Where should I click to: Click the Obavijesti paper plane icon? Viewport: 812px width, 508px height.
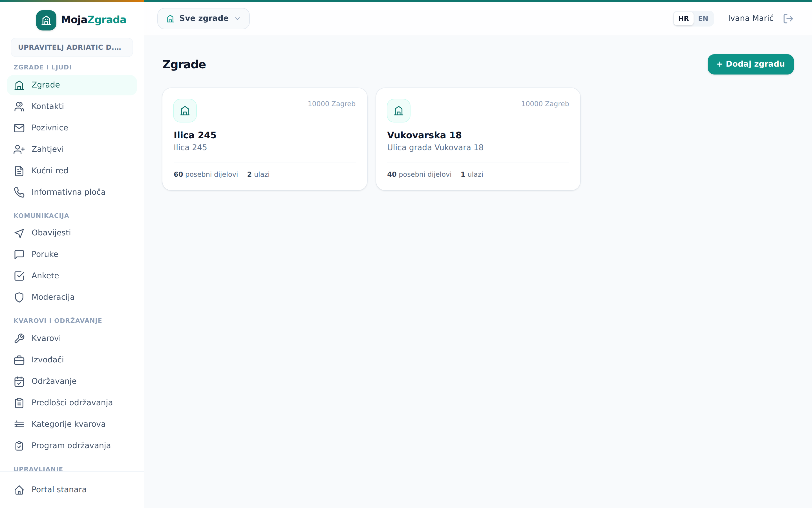(x=19, y=233)
